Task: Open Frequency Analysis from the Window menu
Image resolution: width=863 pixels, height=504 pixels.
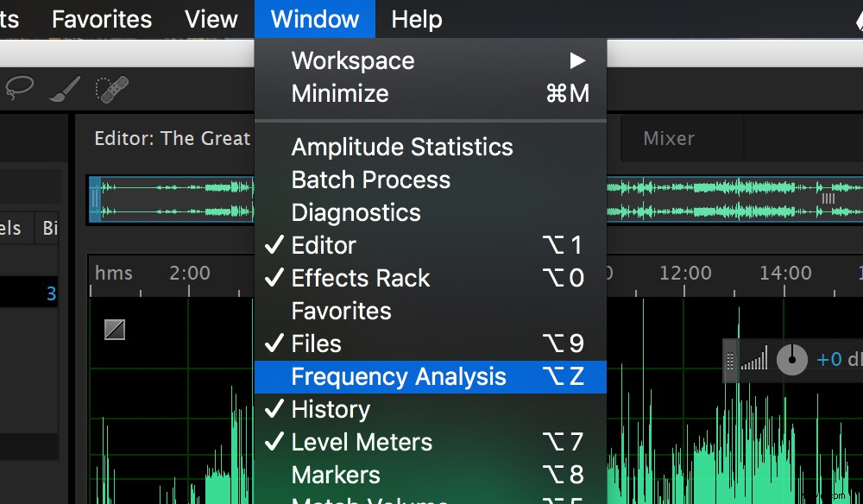Action: [399, 376]
